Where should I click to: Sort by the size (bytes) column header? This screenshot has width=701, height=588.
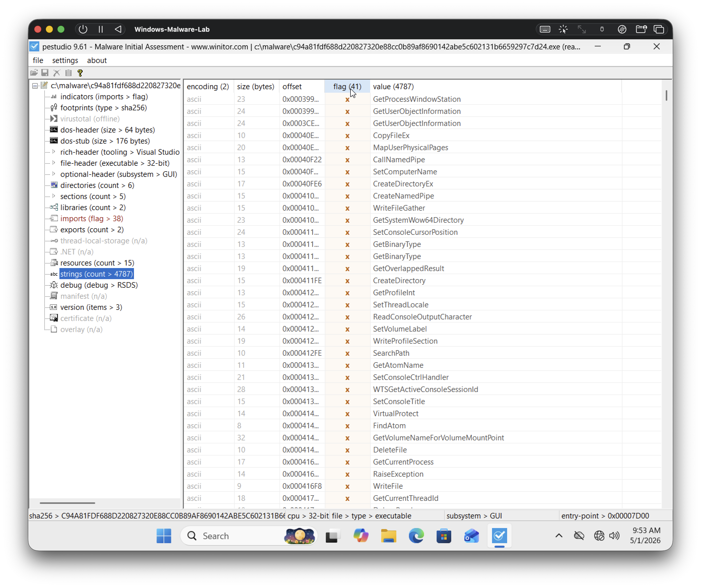(x=257, y=86)
